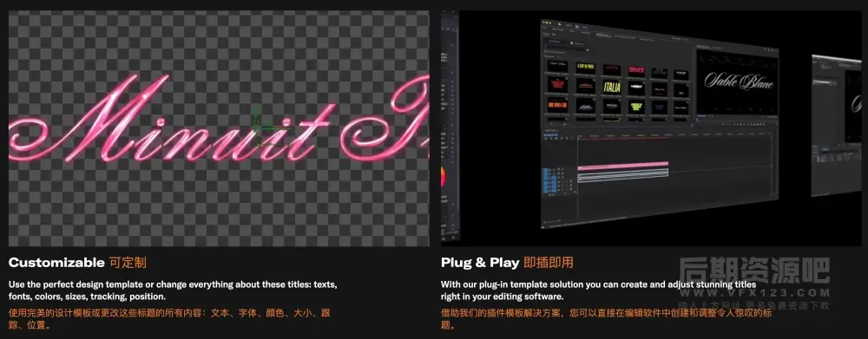The image size is (868, 339).
Task: Click the Sable Blanc program monitor preview
Action: tap(737, 81)
